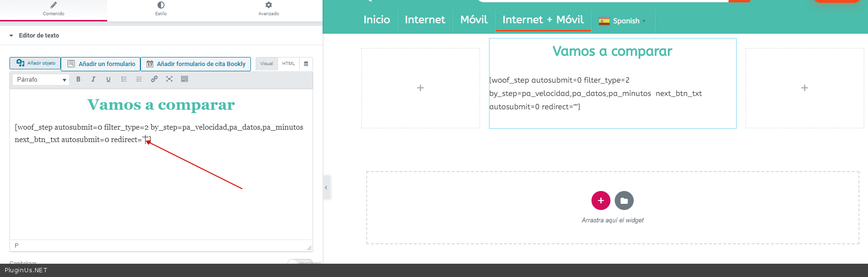The width and height of the screenshot is (868, 277).
Task: Grab the editor resize handle
Action: (309, 248)
